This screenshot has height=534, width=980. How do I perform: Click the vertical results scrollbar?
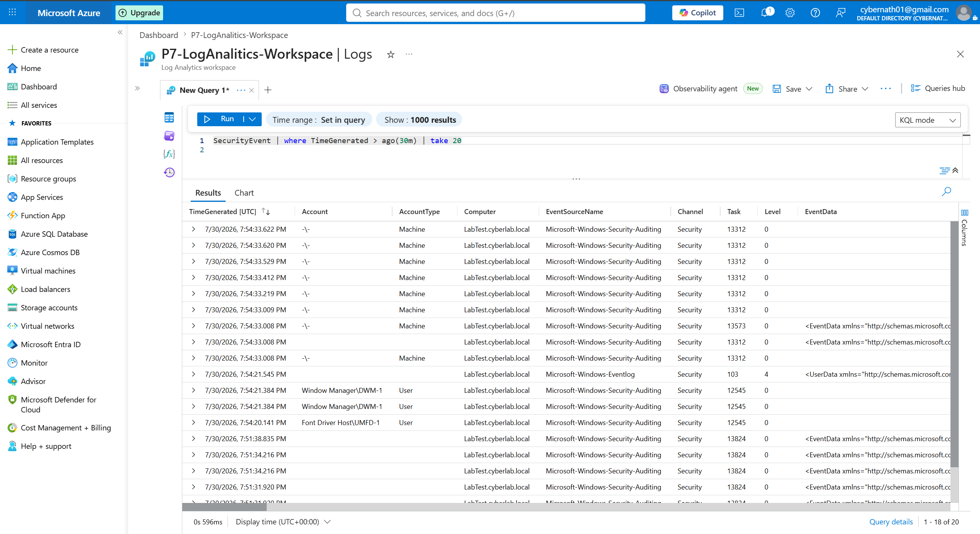(x=955, y=344)
